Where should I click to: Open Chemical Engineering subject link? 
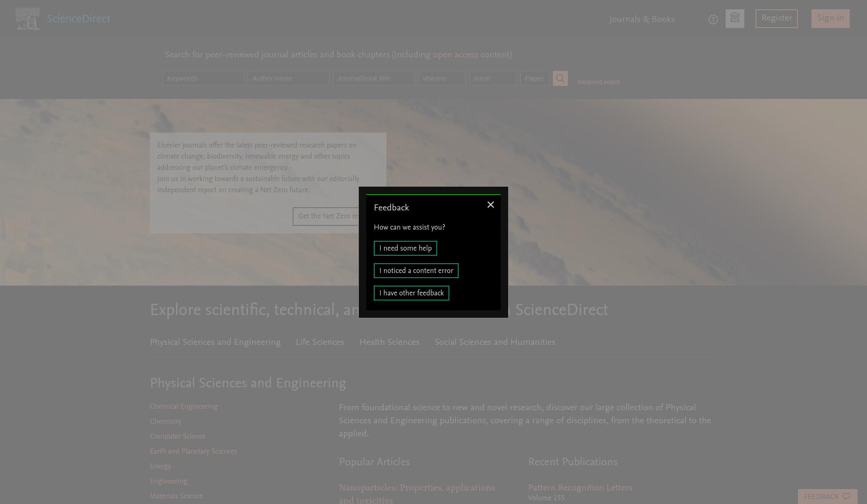coord(183,407)
